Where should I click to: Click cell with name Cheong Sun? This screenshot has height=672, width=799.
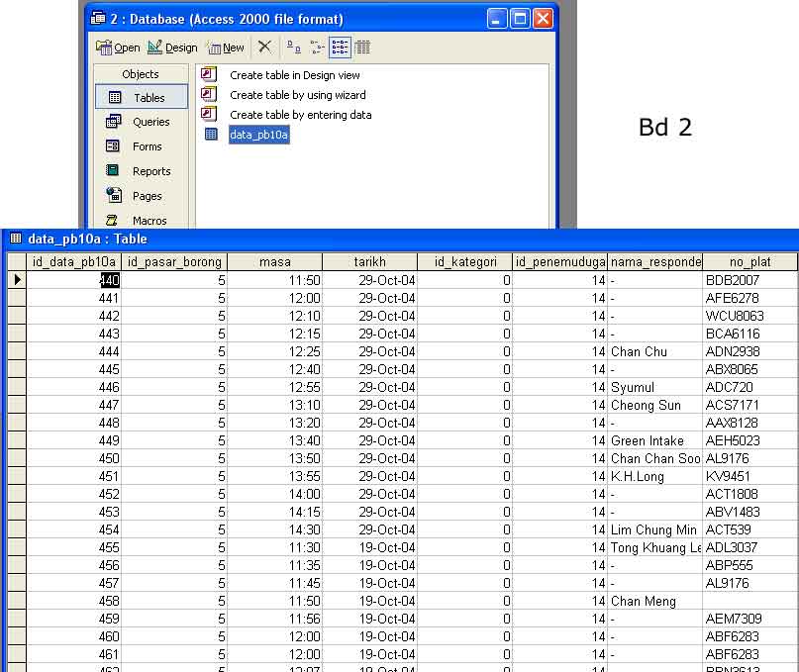[654, 405]
